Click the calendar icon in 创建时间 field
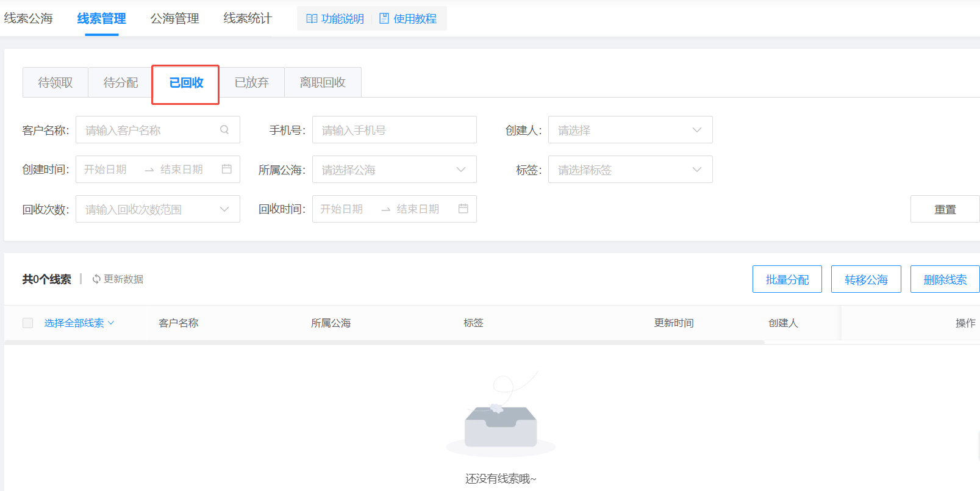980x491 pixels. (x=227, y=169)
